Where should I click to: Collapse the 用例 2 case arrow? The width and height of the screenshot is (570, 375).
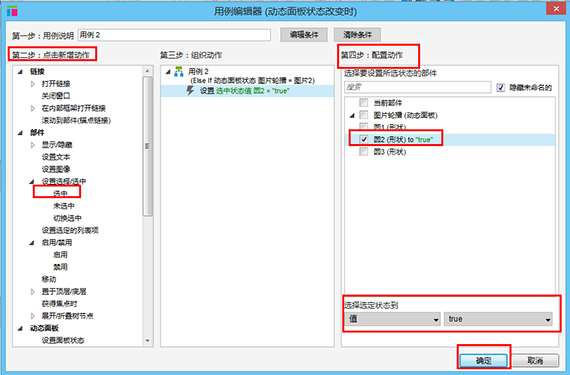point(168,72)
